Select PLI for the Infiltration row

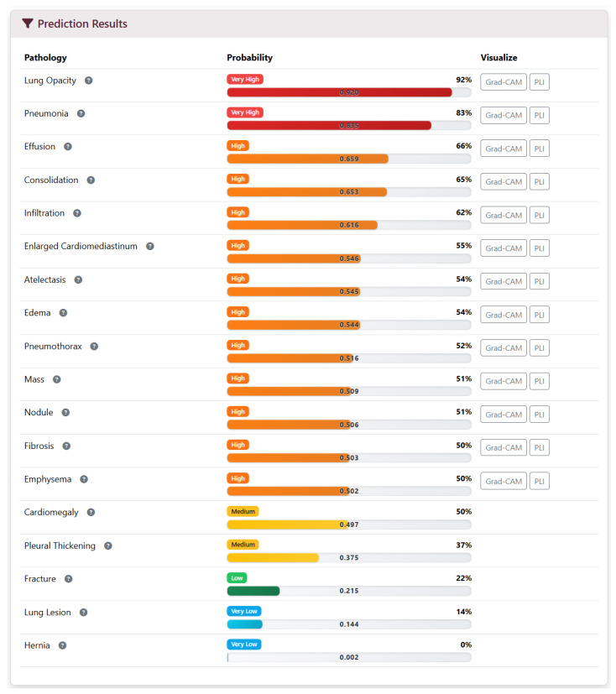540,216
